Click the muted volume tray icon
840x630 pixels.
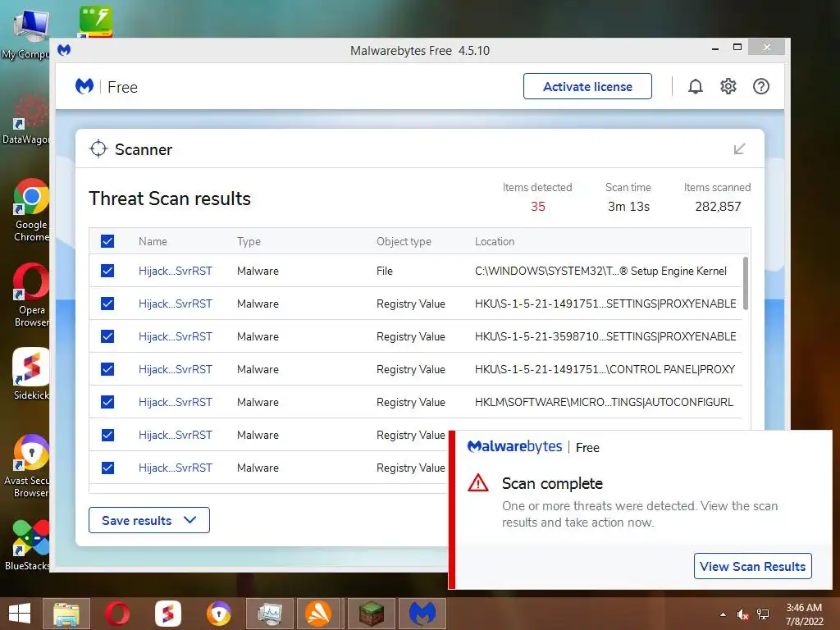pos(742,614)
